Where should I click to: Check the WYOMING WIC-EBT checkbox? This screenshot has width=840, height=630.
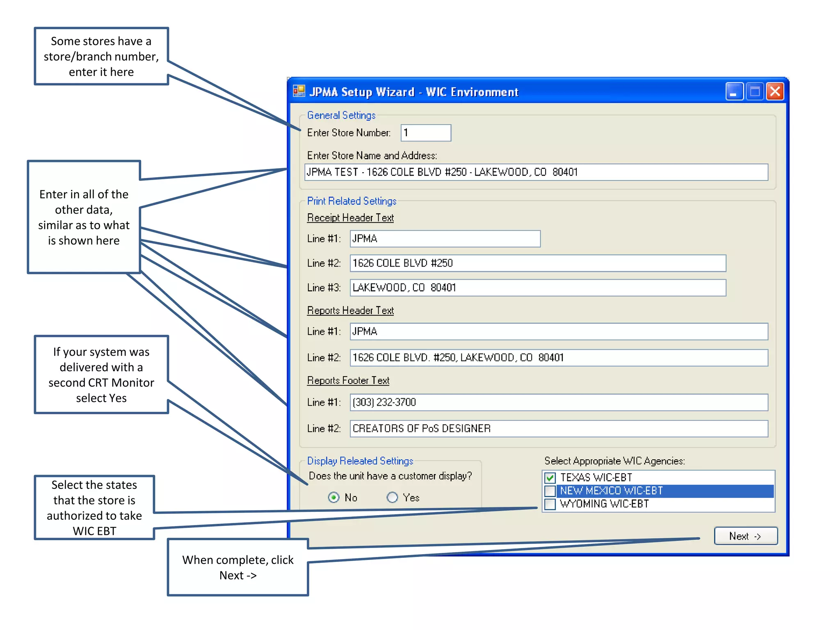pos(550,504)
